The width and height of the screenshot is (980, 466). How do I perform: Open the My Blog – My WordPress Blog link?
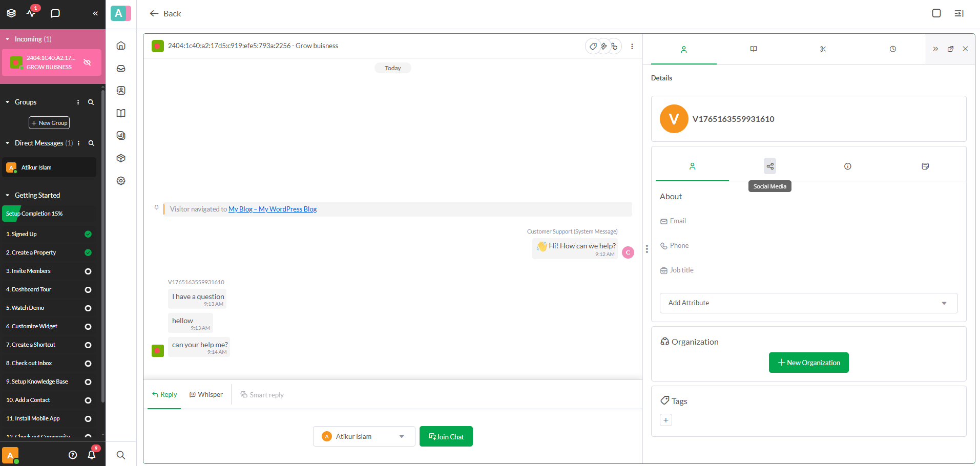(273, 209)
